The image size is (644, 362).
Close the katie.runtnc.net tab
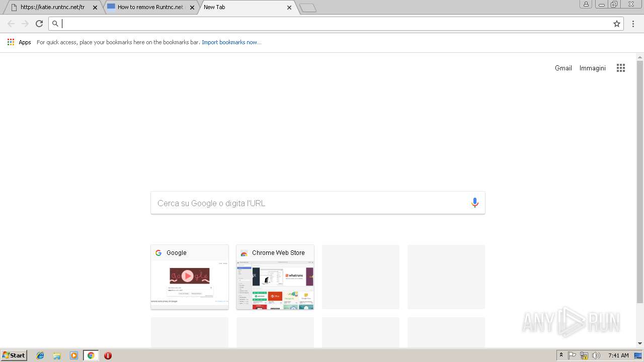point(95,8)
